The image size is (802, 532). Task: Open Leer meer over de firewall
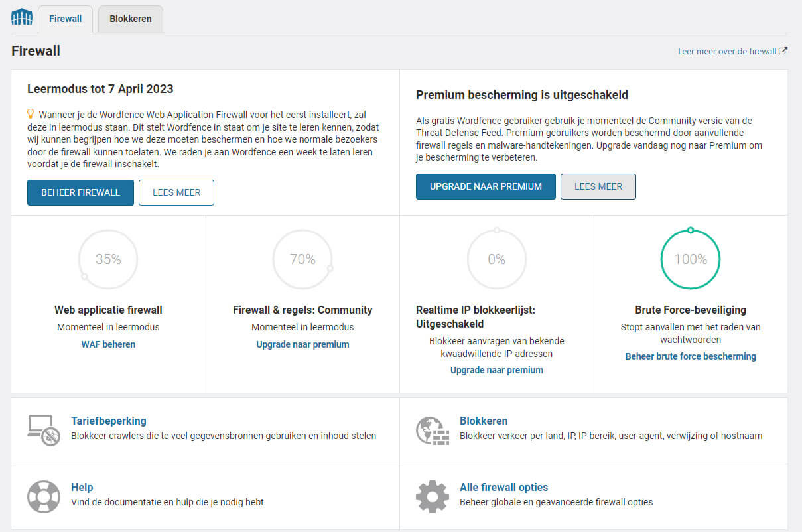pyautogui.click(x=726, y=50)
